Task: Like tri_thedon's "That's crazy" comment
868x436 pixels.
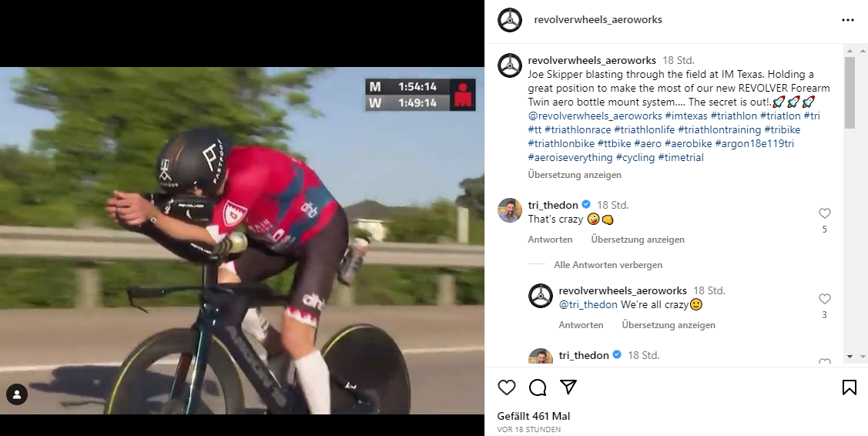Action: (825, 213)
